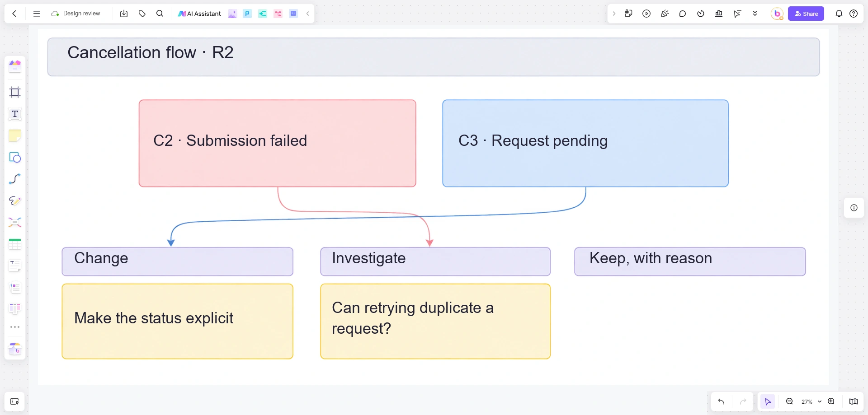The width and height of the screenshot is (868, 415).
Task: Open the export/download icon
Action: [x=124, y=14]
